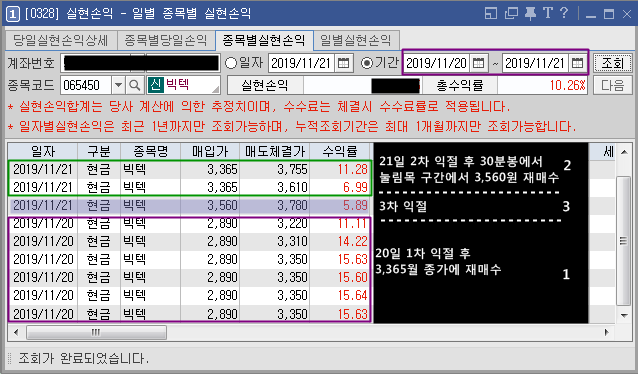This screenshot has width=638, height=374.
Task: Click the stock code search magnifier icon
Action: (x=134, y=85)
